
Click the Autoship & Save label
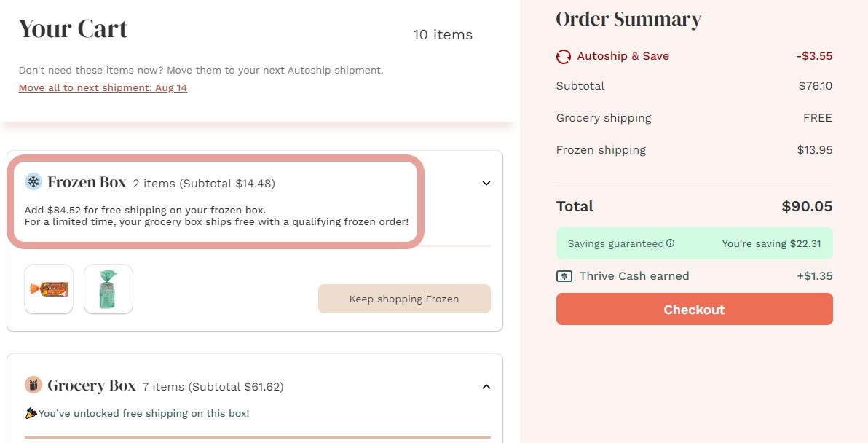(x=623, y=56)
